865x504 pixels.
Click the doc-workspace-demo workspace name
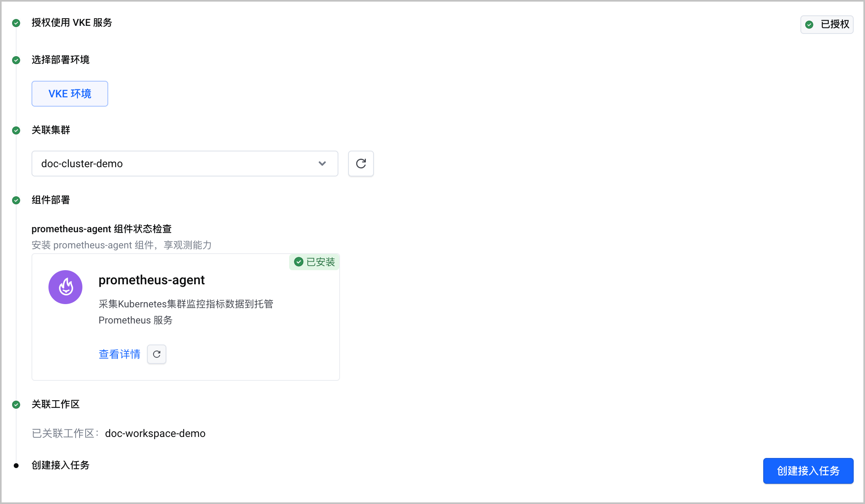[x=155, y=433]
